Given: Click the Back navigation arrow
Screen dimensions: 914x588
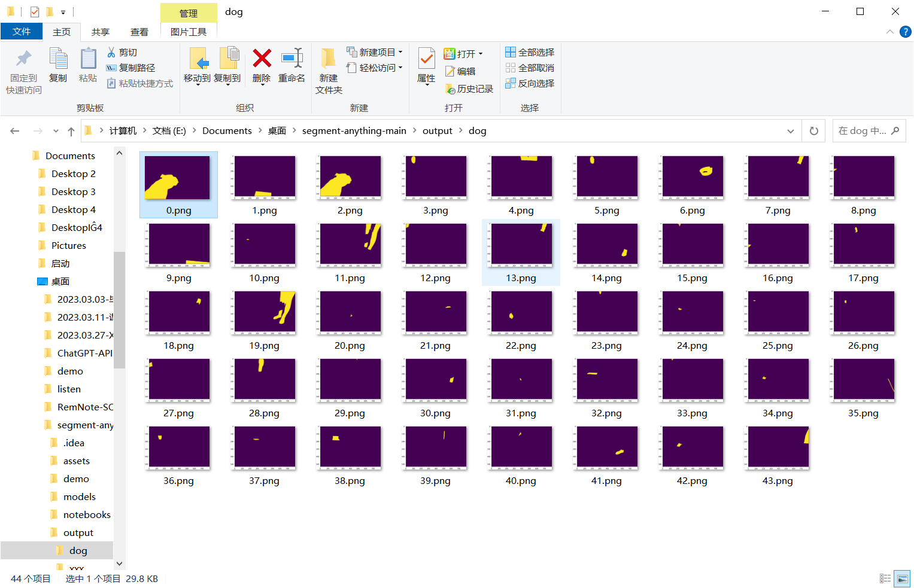Looking at the screenshot, I should click(x=15, y=131).
